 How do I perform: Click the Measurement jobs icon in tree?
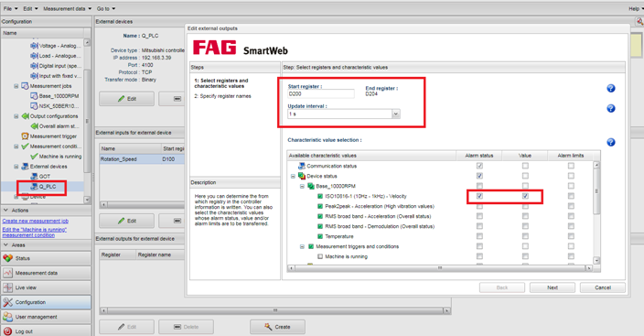tap(25, 86)
